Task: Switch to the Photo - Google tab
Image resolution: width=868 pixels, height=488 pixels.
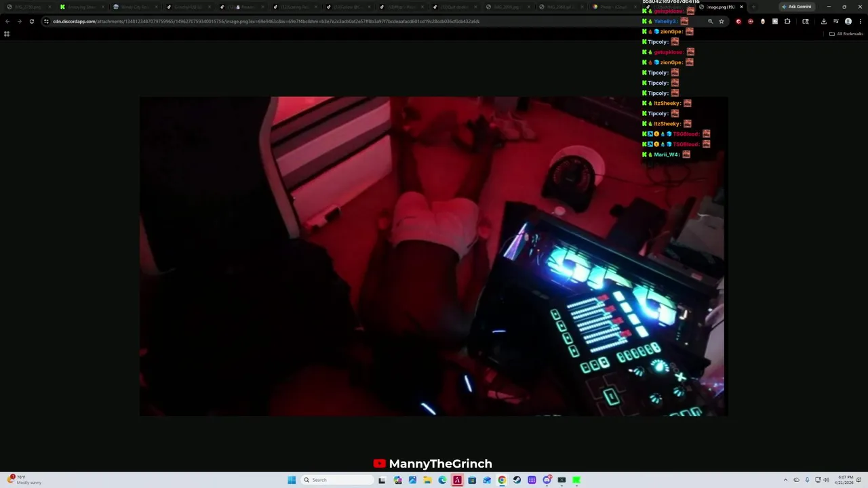Action: coord(616,7)
